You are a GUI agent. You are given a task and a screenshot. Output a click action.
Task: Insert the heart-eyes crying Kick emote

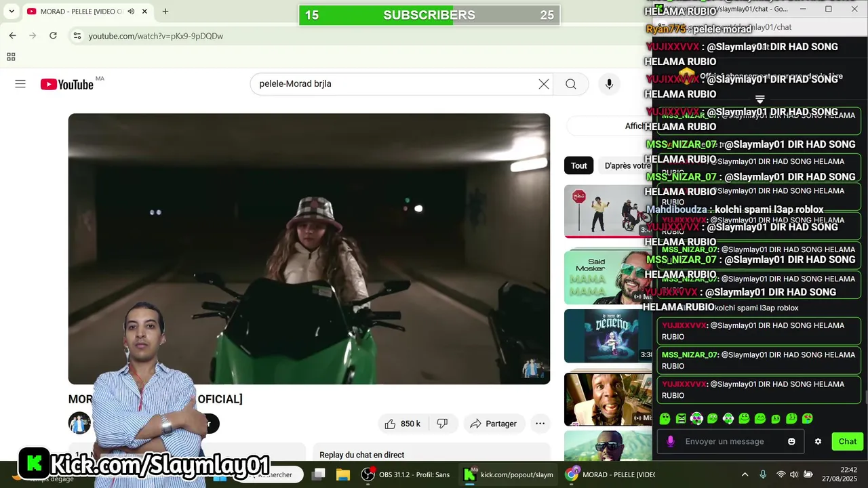coord(807,419)
